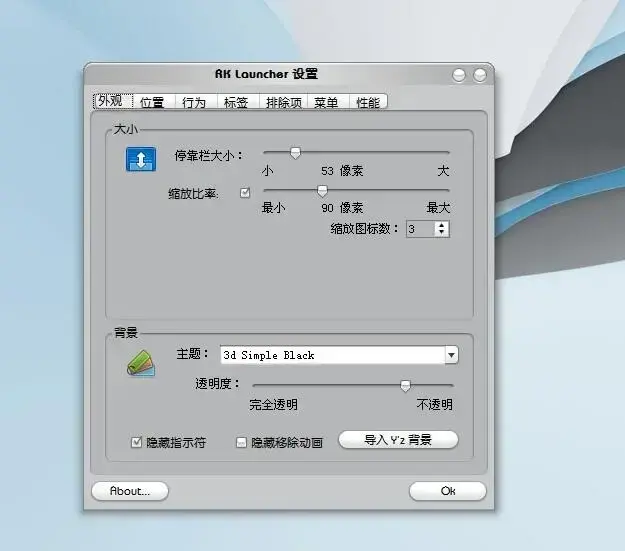Click the right round title bar button
625x551 pixels.
pyautogui.click(x=480, y=75)
